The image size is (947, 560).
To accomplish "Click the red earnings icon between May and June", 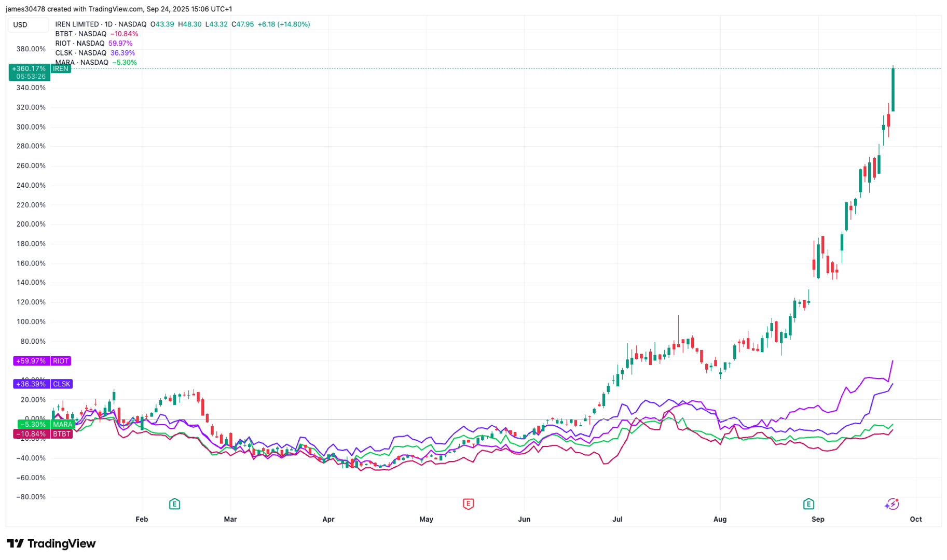I will pos(468,503).
